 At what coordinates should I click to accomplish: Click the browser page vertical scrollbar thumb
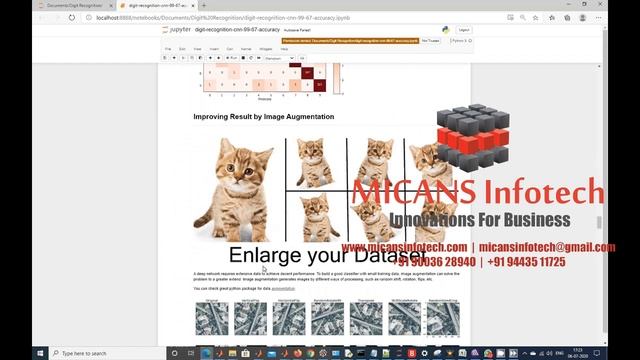[599, 222]
